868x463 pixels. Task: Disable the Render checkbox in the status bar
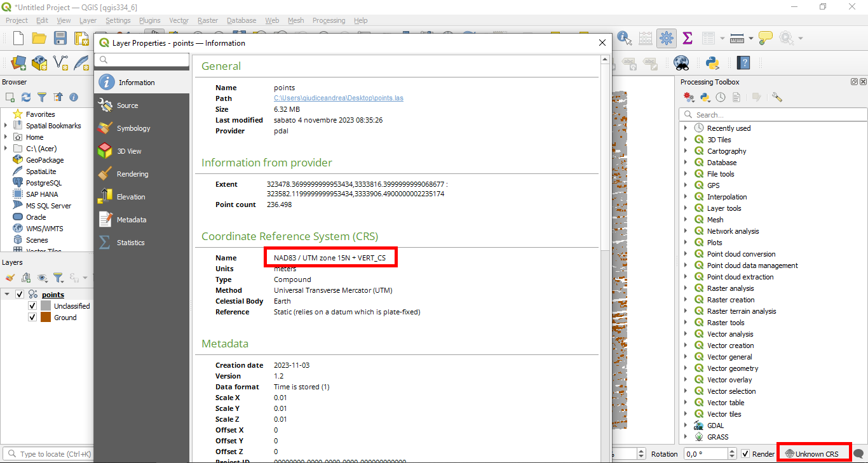(745, 453)
